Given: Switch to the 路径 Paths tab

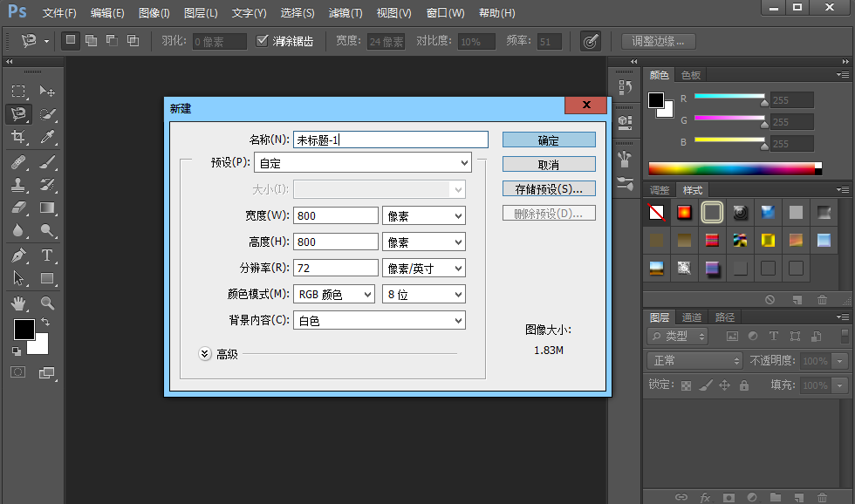Looking at the screenshot, I should pos(725,317).
